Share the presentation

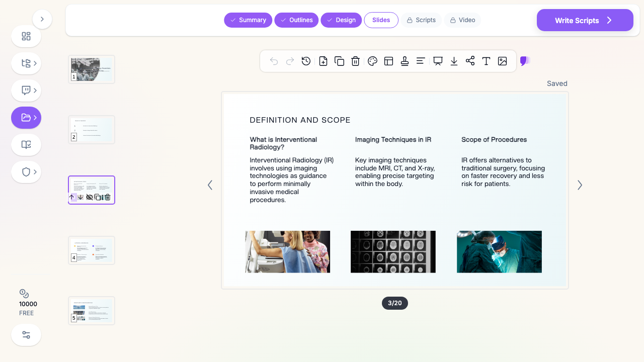pos(470,61)
